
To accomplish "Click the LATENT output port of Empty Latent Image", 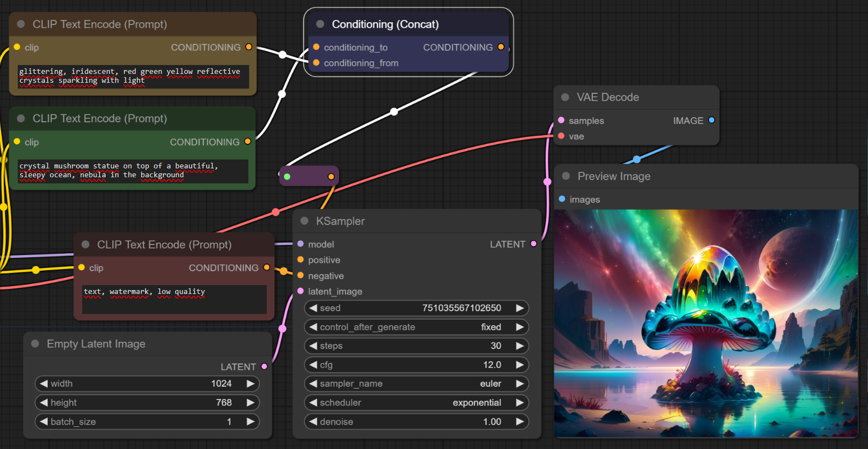I will click(x=264, y=367).
